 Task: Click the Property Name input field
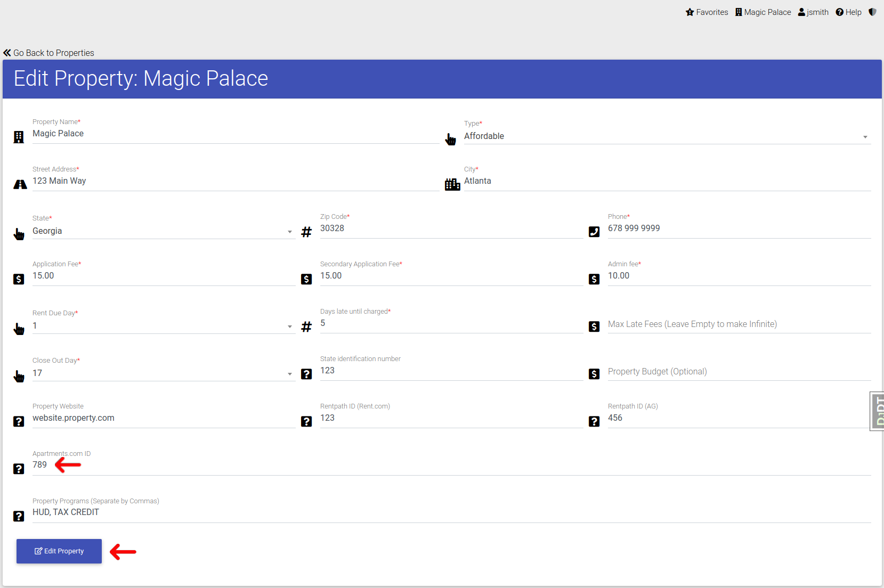pos(236,134)
